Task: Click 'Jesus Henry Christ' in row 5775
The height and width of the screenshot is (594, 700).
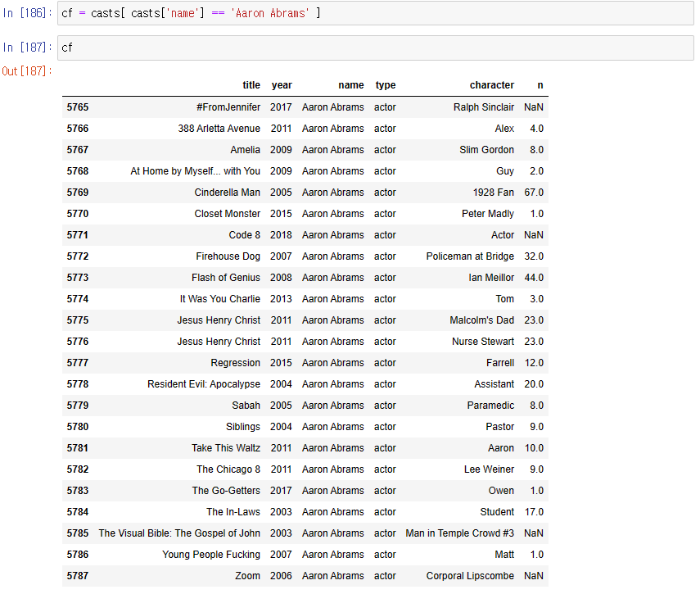Action: [219, 320]
